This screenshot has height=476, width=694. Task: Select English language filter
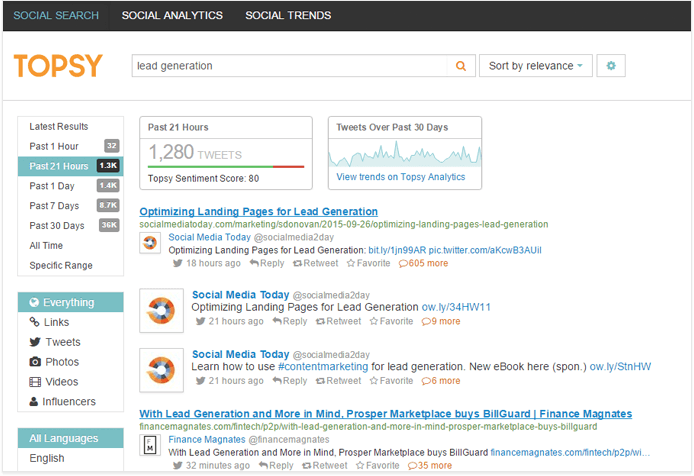pos(71,458)
